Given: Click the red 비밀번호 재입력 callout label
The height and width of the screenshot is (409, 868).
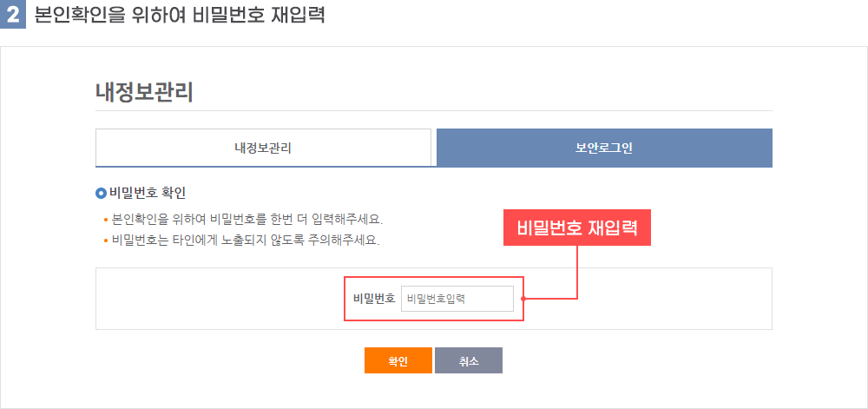Looking at the screenshot, I should tap(577, 228).
